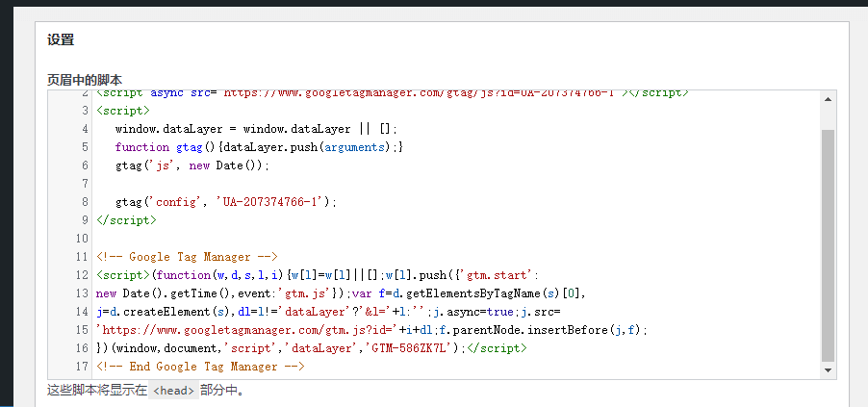This screenshot has width=868, height=407.
Task: Click line number 11 in the gutter
Action: (83, 257)
